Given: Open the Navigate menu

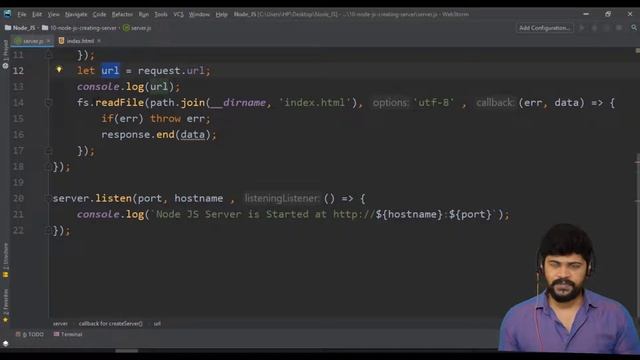Looking at the screenshot, I should (x=76, y=14).
